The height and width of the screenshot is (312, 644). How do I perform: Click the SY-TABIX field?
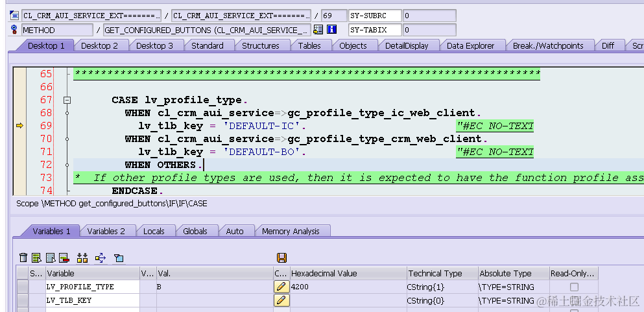(375, 30)
